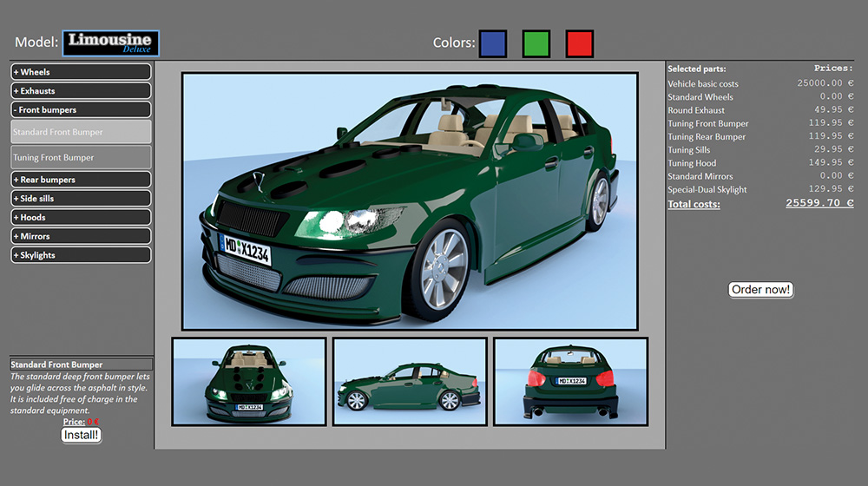Open the Mirrors category
The height and width of the screenshot is (486, 868).
tap(81, 236)
